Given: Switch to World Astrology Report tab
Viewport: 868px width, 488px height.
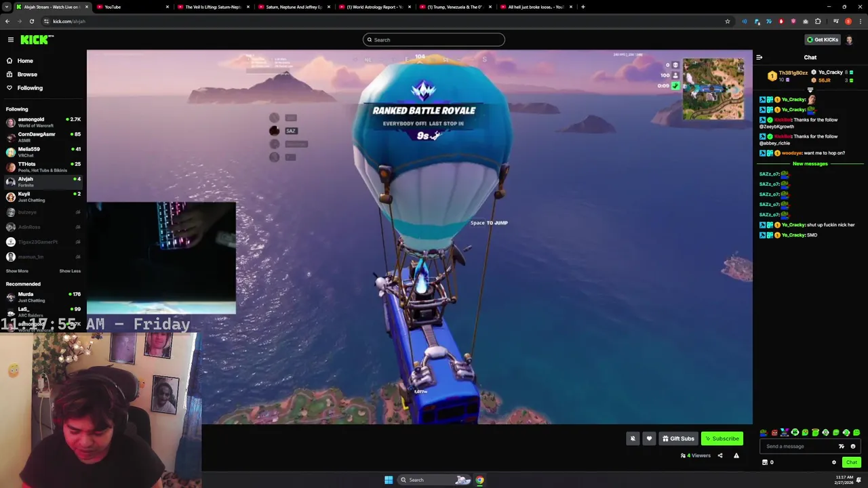Looking at the screenshot, I should [x=374, y=7].
